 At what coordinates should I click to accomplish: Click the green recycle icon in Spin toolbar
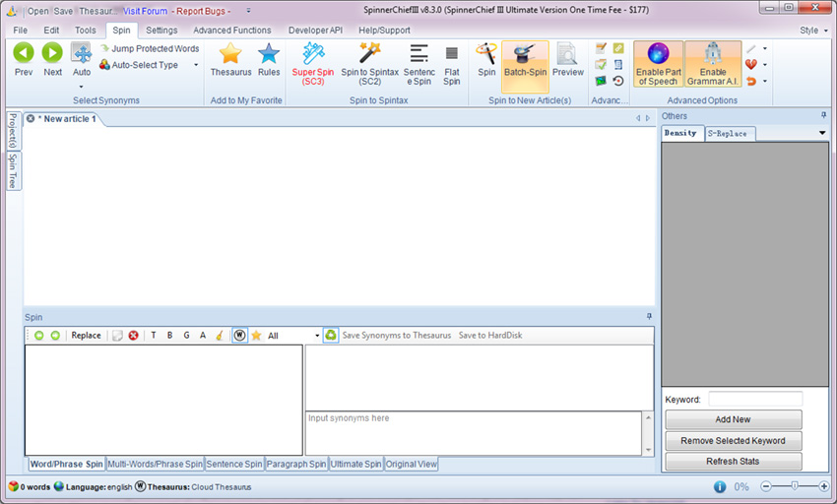[331, 335]
